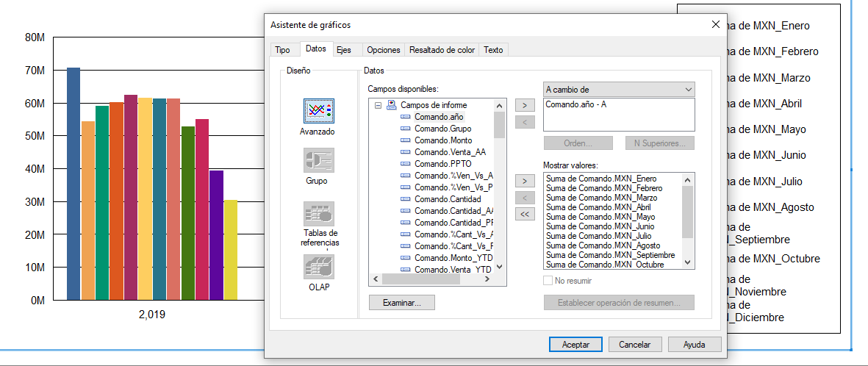The width and height of the screenshot is (868, 366).
Task: Collapse the Campos de informe tree node
Action: (378, 104)
